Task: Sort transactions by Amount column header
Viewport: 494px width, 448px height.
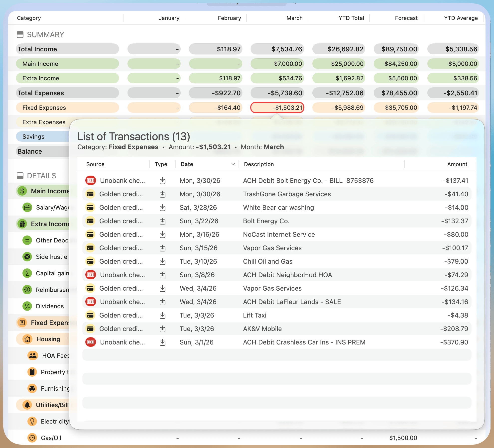Action: point(457,164)
